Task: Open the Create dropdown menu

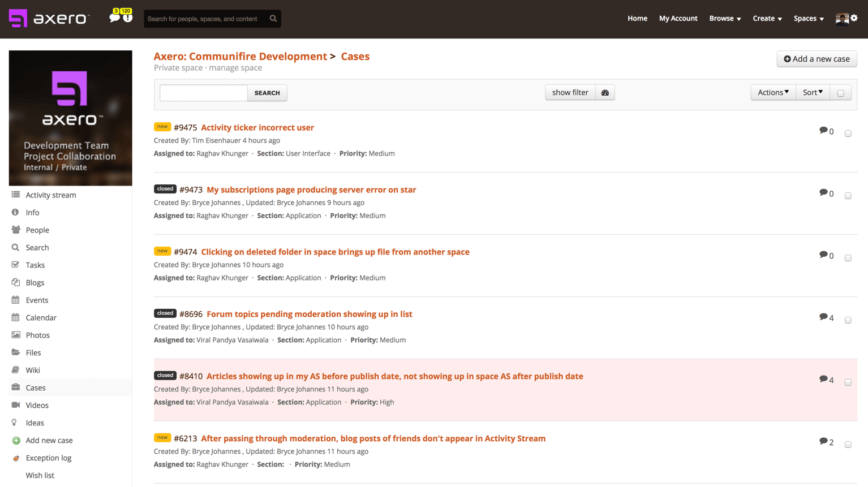Action: 767,19
